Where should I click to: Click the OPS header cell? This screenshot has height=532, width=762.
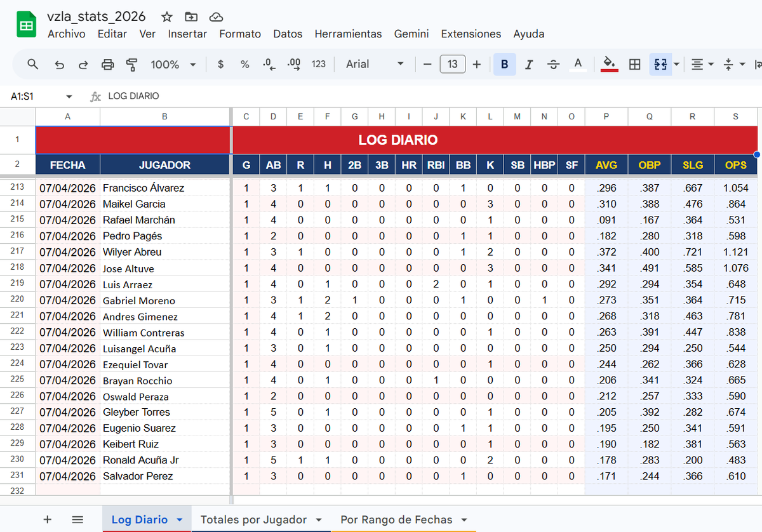pos(736,165)
